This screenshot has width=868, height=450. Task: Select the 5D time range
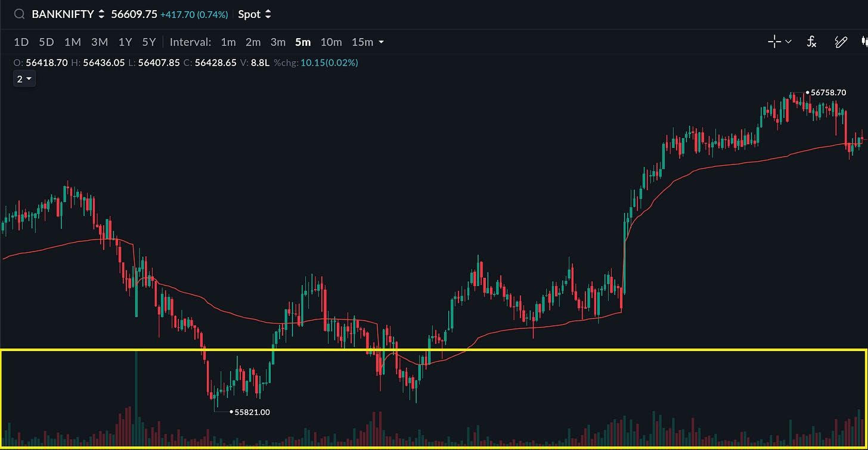[x=46, y=42]
